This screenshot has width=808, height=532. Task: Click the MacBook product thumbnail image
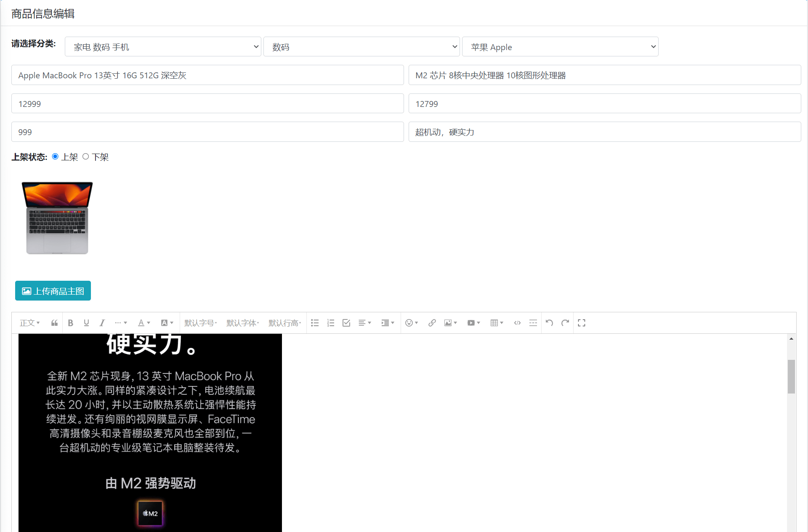click(57, 218)
